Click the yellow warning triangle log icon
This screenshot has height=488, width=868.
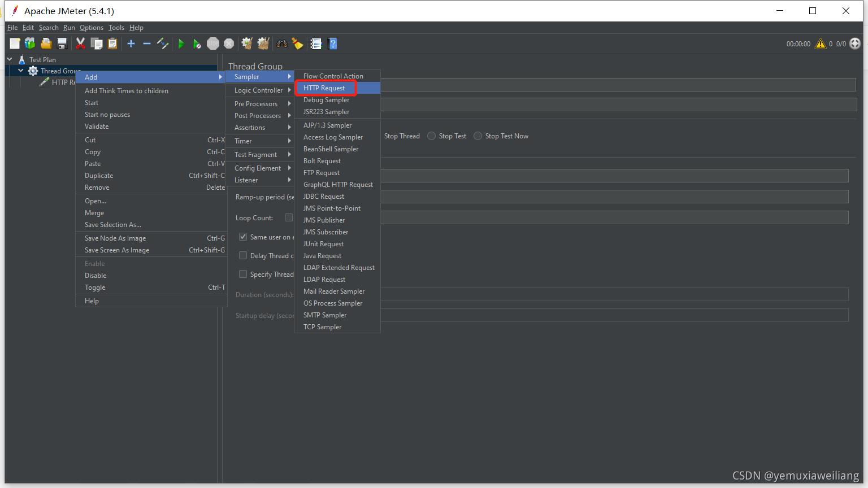coord(821,43)
